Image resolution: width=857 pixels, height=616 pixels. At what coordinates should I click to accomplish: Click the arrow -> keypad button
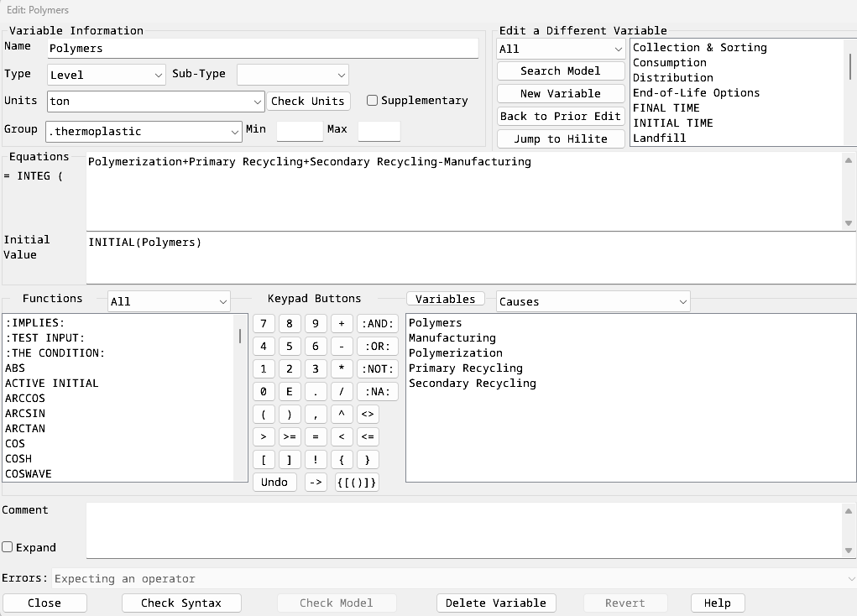coord(316,483)
